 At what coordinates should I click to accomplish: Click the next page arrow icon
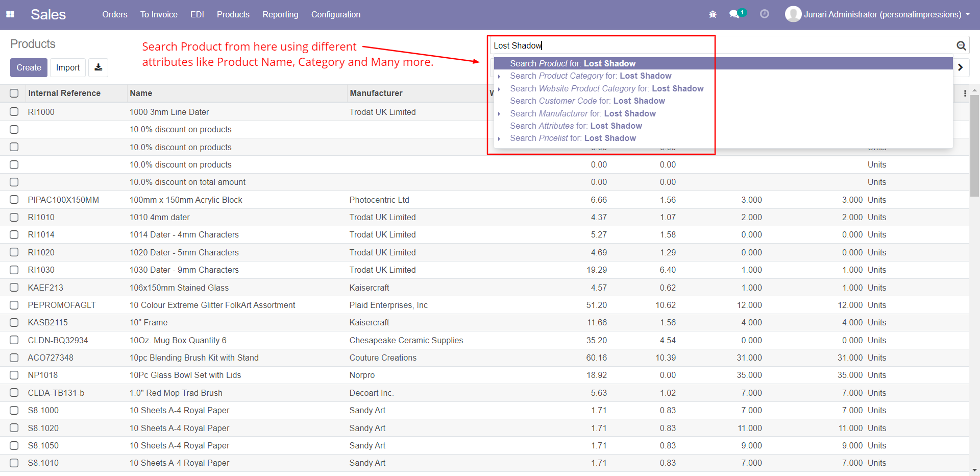961,67
